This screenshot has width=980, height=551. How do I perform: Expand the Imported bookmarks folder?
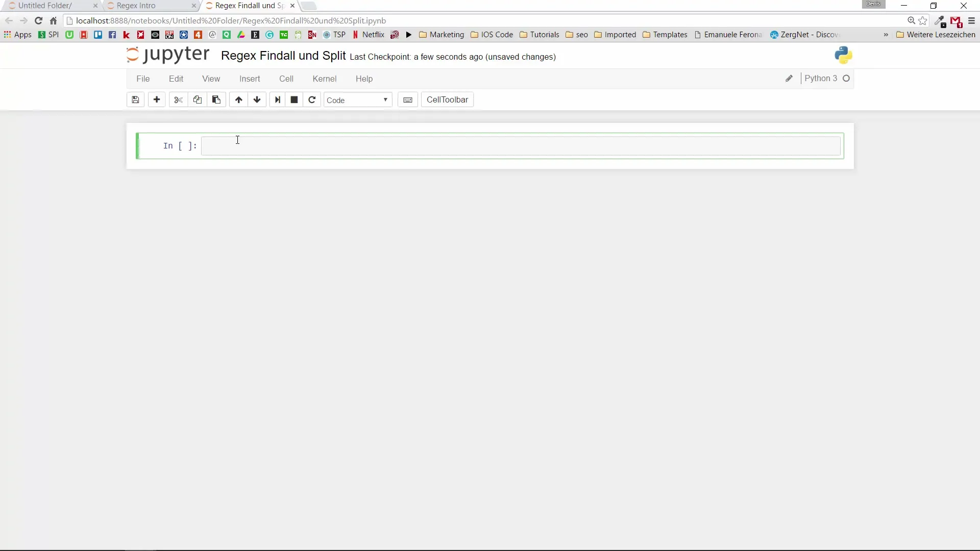[615, 35]
